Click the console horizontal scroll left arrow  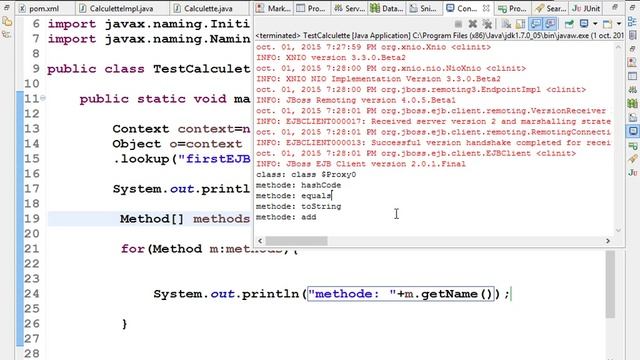[260, 241]
